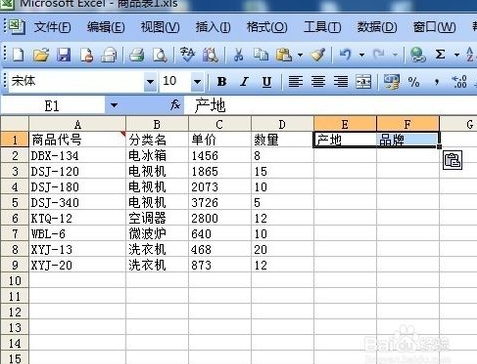Toggle Italic formatting
477x364 pixels.
point(244,81)
